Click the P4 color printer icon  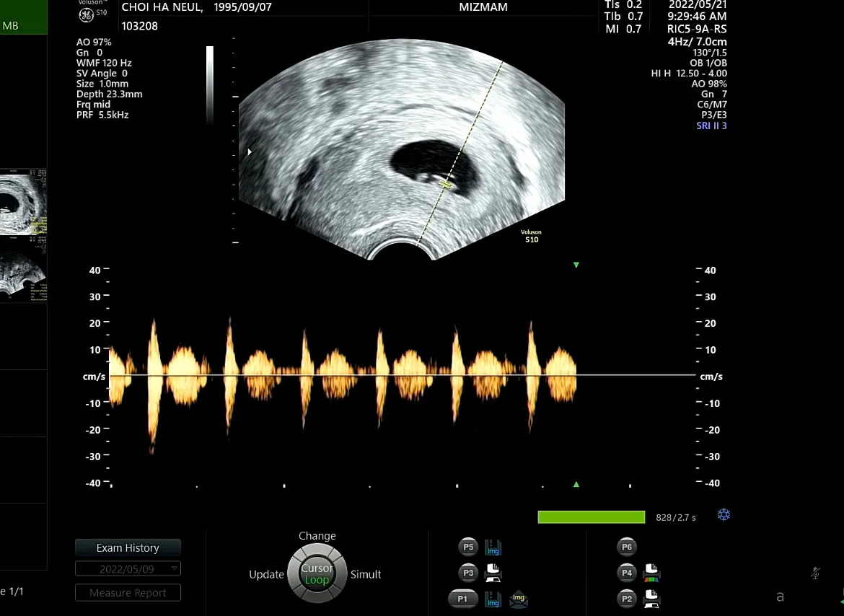click(x=652, y=573)
